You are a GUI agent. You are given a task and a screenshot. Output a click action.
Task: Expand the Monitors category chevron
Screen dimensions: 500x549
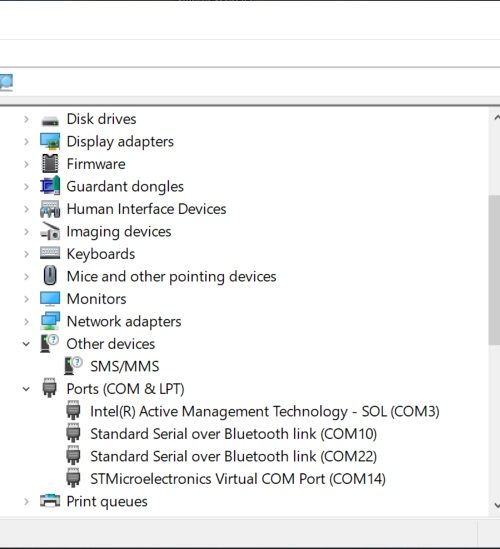tap(26, 299)
